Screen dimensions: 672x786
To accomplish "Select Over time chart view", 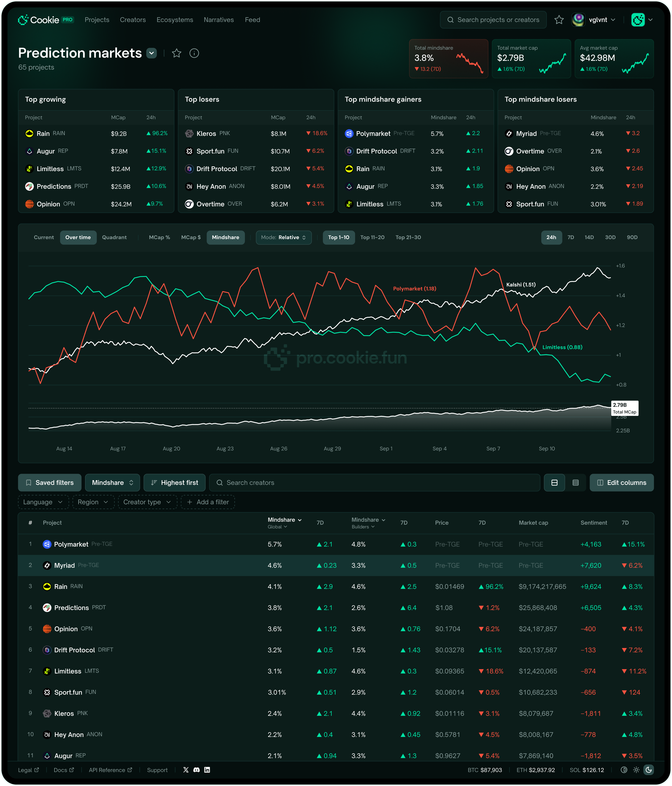I will [78, 238].
